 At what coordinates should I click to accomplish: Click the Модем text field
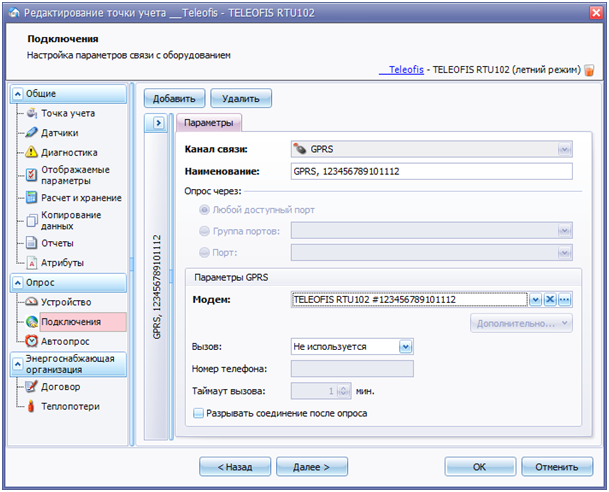pyautogui.click(x=409, y=300)
